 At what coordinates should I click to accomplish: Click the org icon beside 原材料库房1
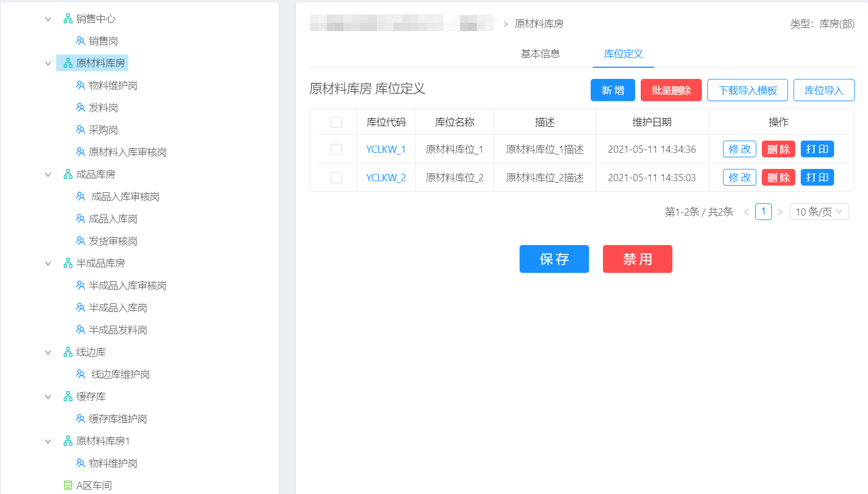pos(68,441)
